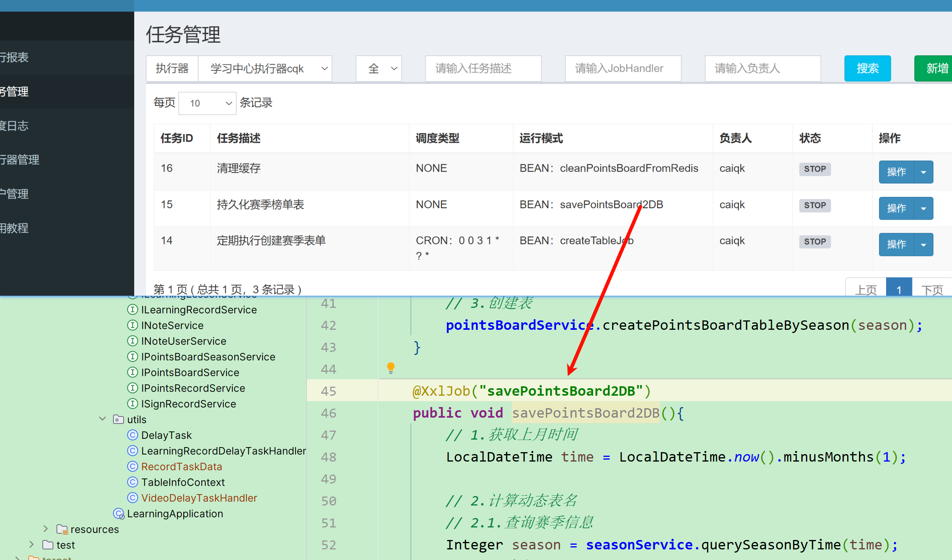Click the 搜索 search button
The image size is (952, 560).
point(868,69)
